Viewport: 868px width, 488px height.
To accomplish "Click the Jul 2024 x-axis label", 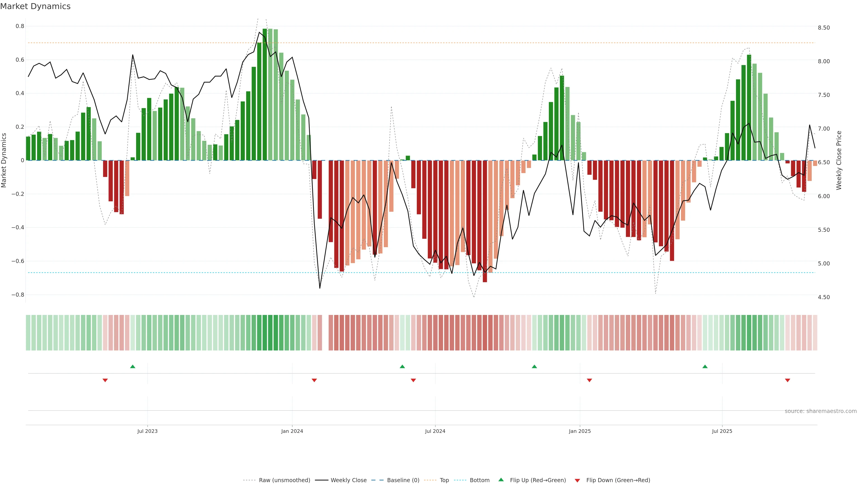I will [435, 431].
